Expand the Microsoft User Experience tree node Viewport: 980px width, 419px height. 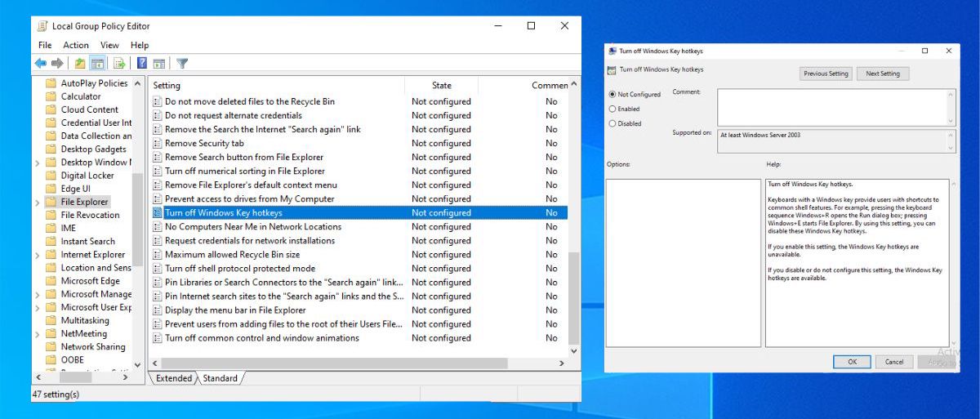(x=38, y=307)
